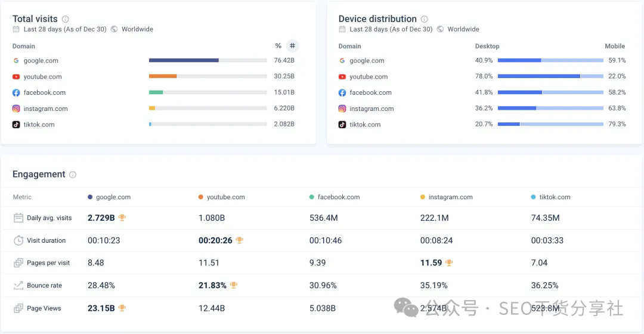644x334 pixels.
Task: Click TikTok logo in Total visits
Action: [16, 125]
